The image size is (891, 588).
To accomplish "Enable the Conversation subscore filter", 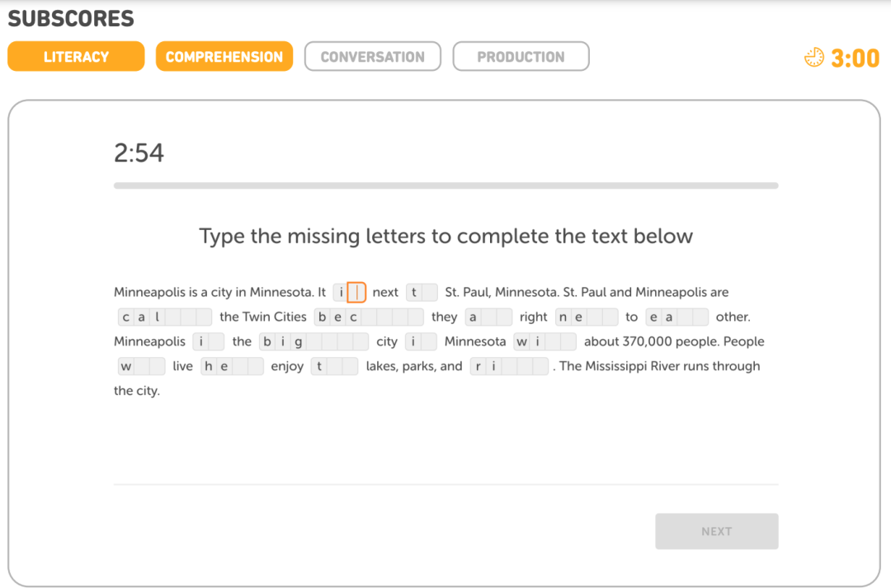I will click(x=372, y=57).
